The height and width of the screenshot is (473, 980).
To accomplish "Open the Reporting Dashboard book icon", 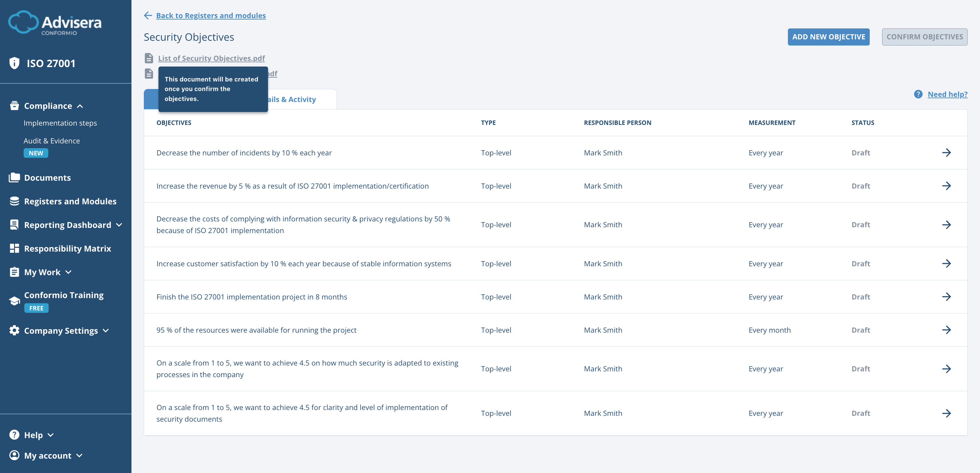I will [x=14, y=225].
